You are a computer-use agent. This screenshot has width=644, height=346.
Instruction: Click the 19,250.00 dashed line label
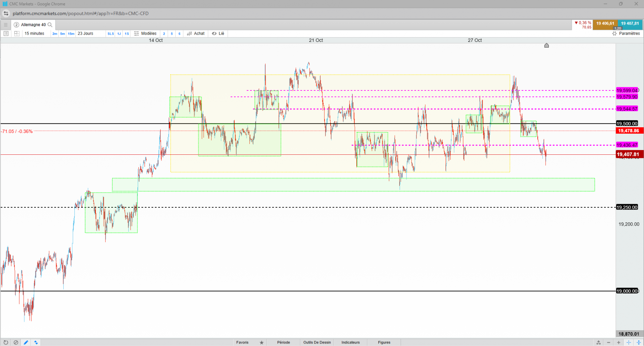coord(627,207)
